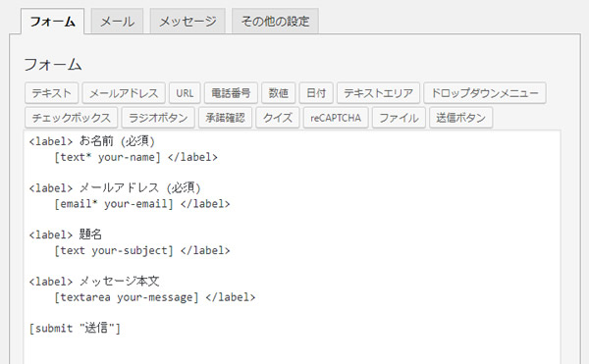The image size is (589, 364).
Task: Click the <label> 題名 line
Action: (66, 234)
